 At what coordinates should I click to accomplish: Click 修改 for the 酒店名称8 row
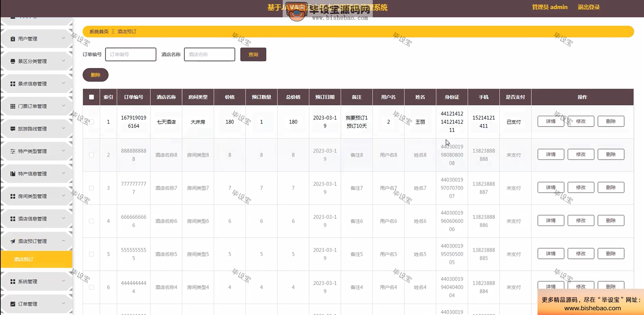coord(581,154)
